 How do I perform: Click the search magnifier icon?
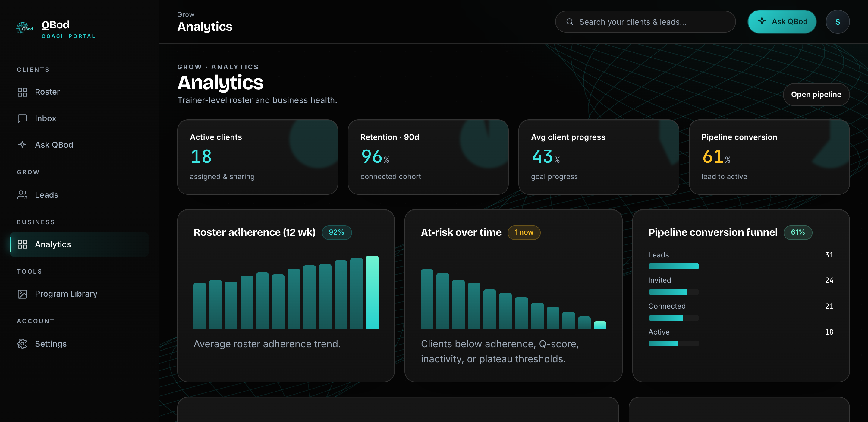pos(570,22)
